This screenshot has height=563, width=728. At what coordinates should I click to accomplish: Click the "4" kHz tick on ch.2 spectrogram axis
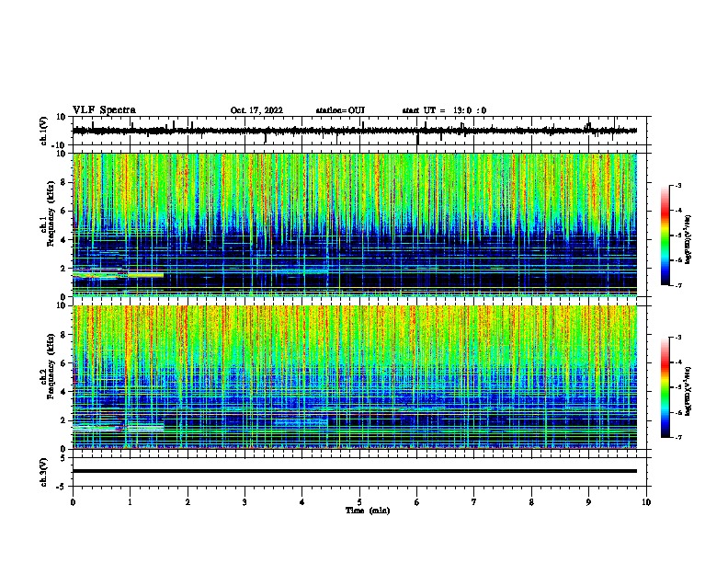click(x=64, y=392)
